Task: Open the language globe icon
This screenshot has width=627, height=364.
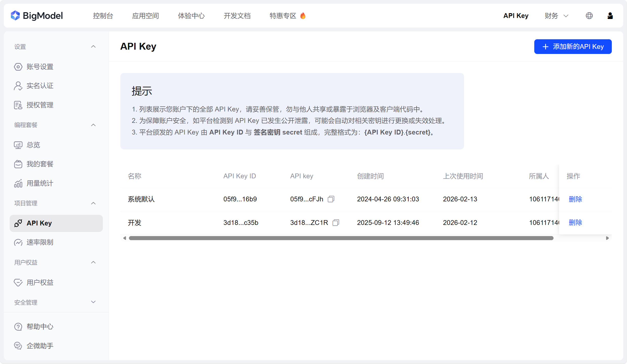Action: coord(589,16)
